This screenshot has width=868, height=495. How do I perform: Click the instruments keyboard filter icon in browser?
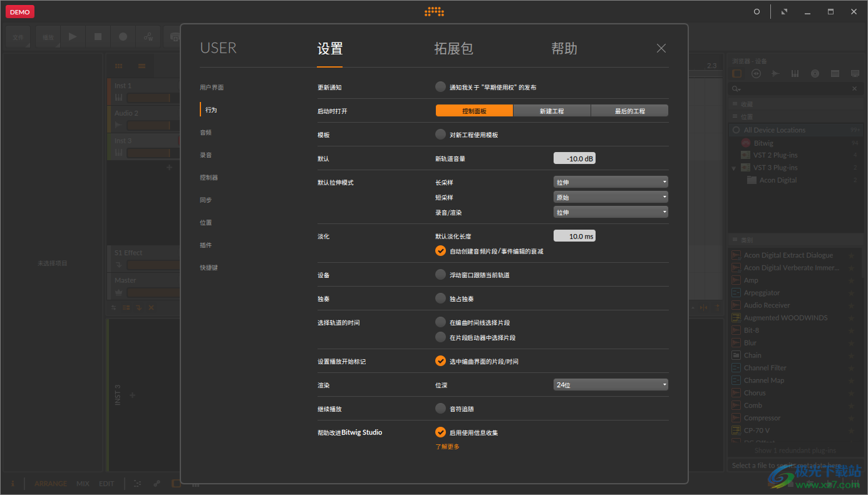(x=795, y=73)
